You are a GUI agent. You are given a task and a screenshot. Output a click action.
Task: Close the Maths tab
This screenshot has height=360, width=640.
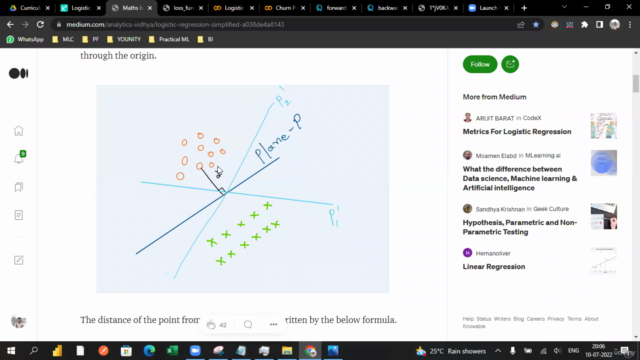[x=150, y=8]
